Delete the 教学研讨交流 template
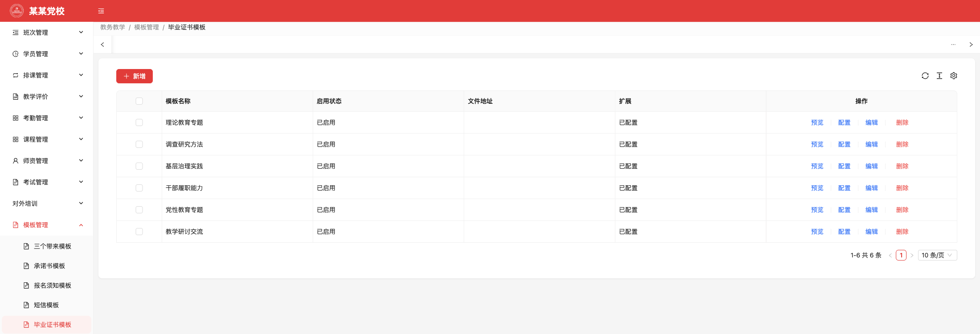The height and width of the screenshot is (334, 980). click(902, 232)
